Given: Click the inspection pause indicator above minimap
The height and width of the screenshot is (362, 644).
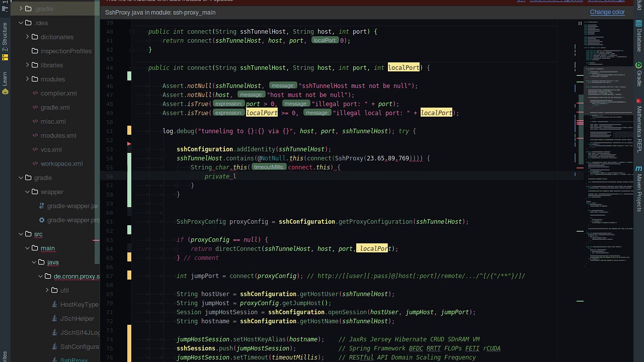Looking at the screenshot, I should 580,23.
